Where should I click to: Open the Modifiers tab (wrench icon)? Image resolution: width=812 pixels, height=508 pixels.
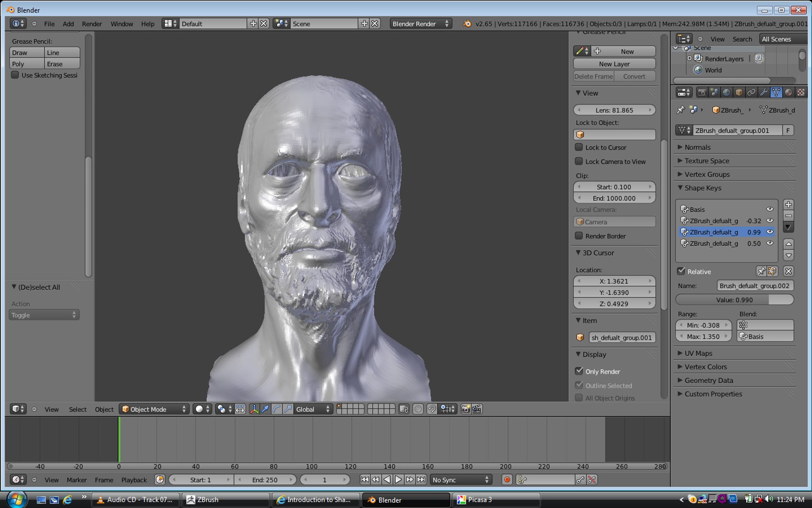coord(764,92)
